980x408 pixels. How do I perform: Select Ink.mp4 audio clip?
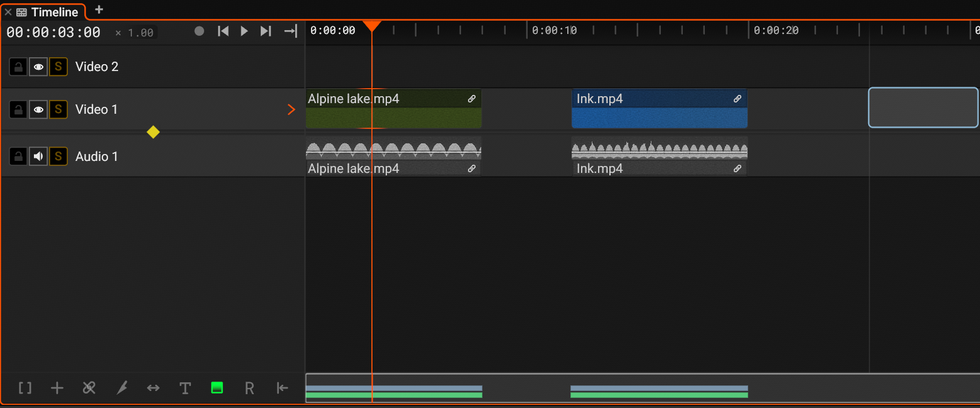660,157
